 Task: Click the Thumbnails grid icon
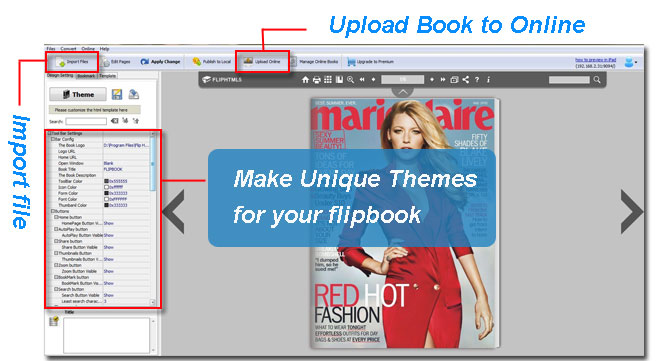pyautogui.click(x=328, y=79)
